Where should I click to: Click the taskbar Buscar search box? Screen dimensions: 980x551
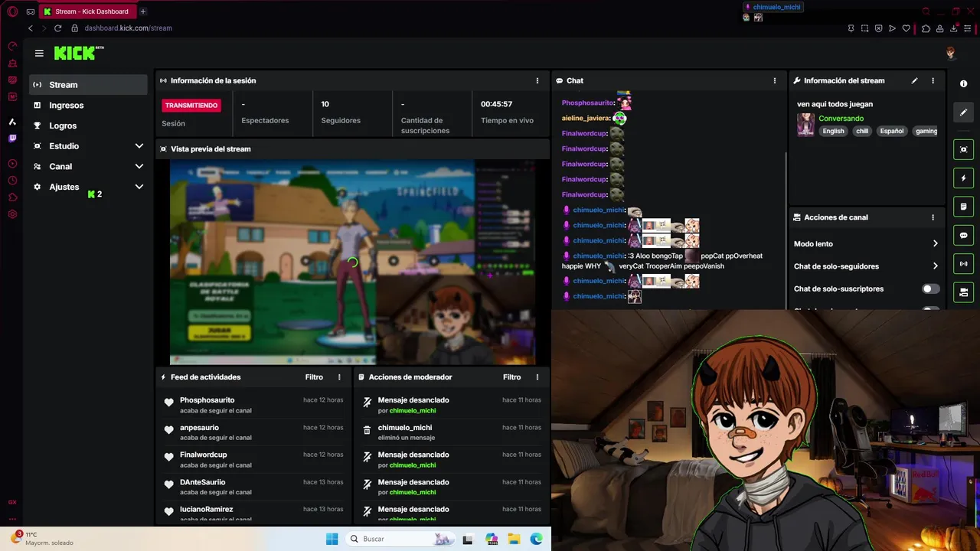pyautogui.click(x=400, y=539)
